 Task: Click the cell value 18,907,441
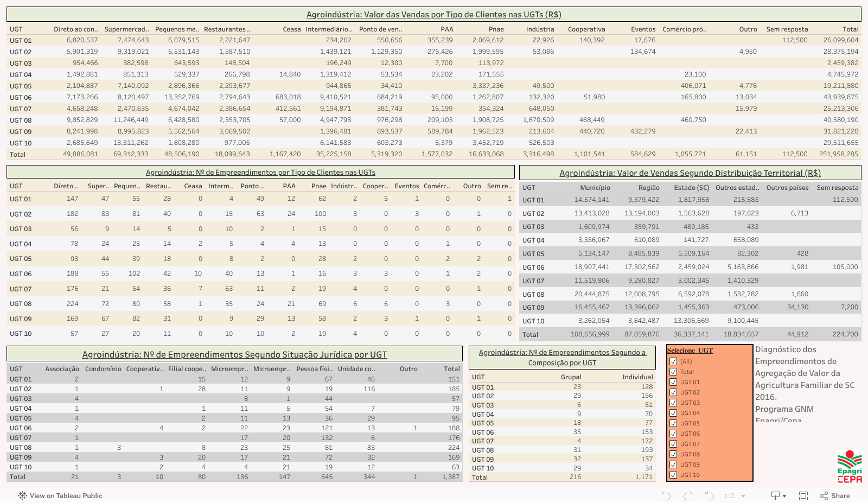click(x=592, y=267)
